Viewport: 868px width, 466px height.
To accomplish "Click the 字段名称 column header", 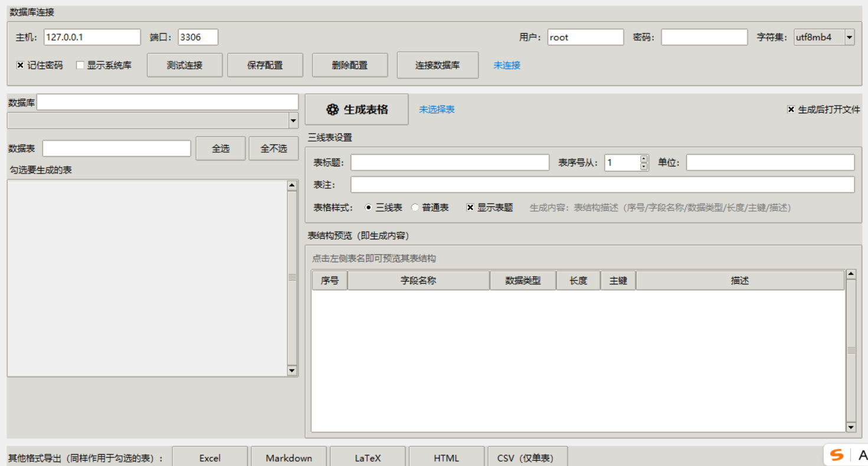I will coord(418,281).
